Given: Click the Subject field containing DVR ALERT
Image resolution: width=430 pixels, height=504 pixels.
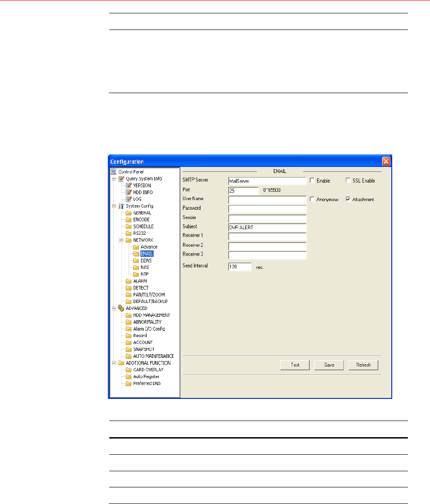Looking at the screenshot, I should point(267,228).
